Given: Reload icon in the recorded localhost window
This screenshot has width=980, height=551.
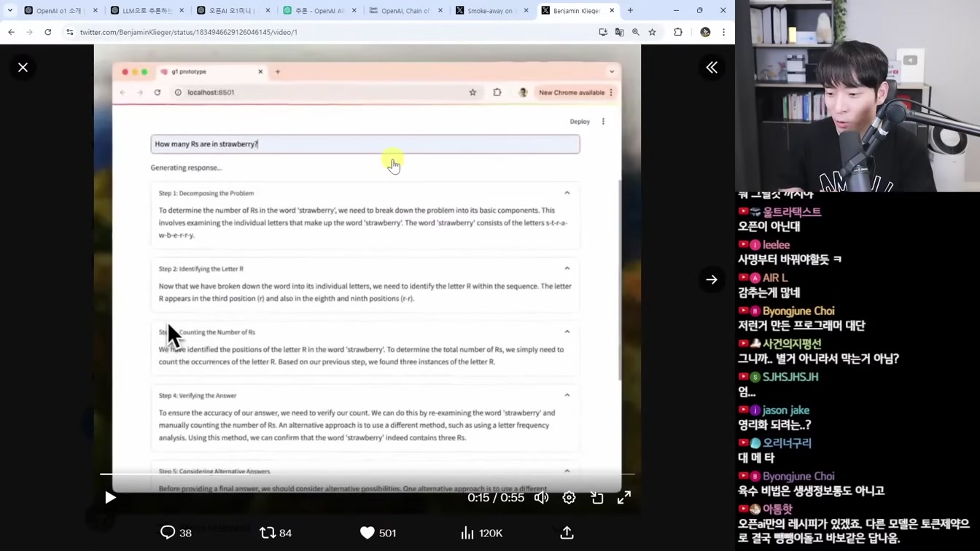Looking at the screenshot, I should (x=157, y=93).
